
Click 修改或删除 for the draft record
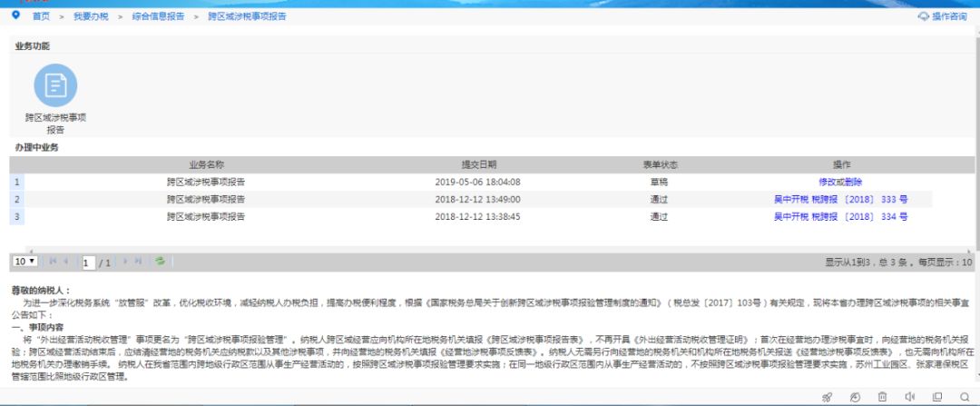click(840, 182)
